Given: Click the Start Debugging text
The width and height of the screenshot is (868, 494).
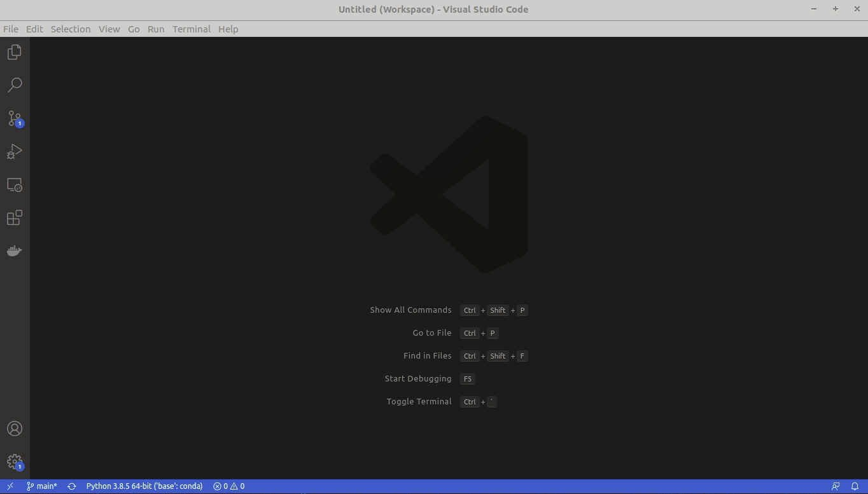Looking at the screenshot, I should coord(418,379).
